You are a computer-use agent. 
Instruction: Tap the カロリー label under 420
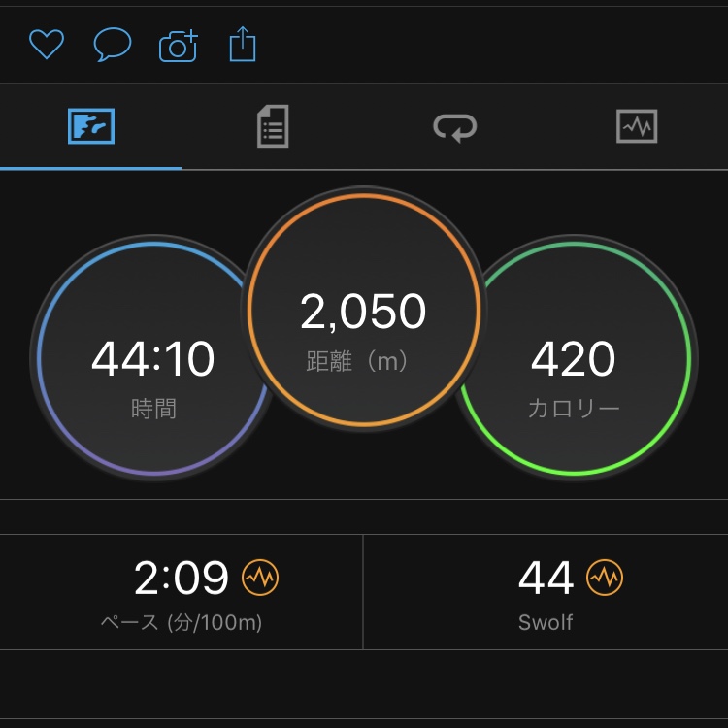[x=574, y=409]
